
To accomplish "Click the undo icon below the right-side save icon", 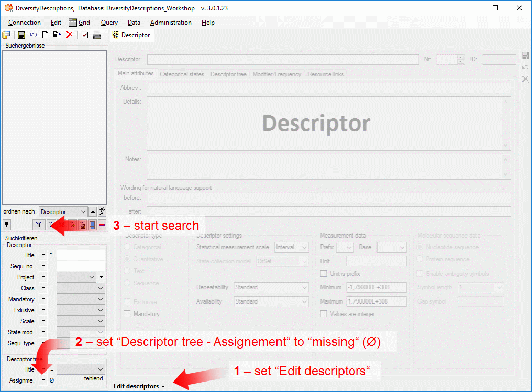I will [x=525, y=68].
